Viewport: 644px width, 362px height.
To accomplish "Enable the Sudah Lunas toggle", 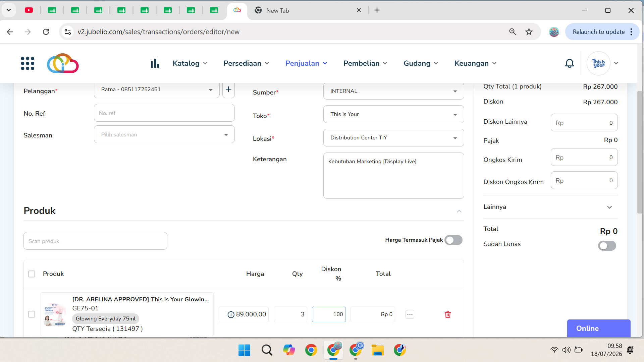I will click(x=607, y=246).
